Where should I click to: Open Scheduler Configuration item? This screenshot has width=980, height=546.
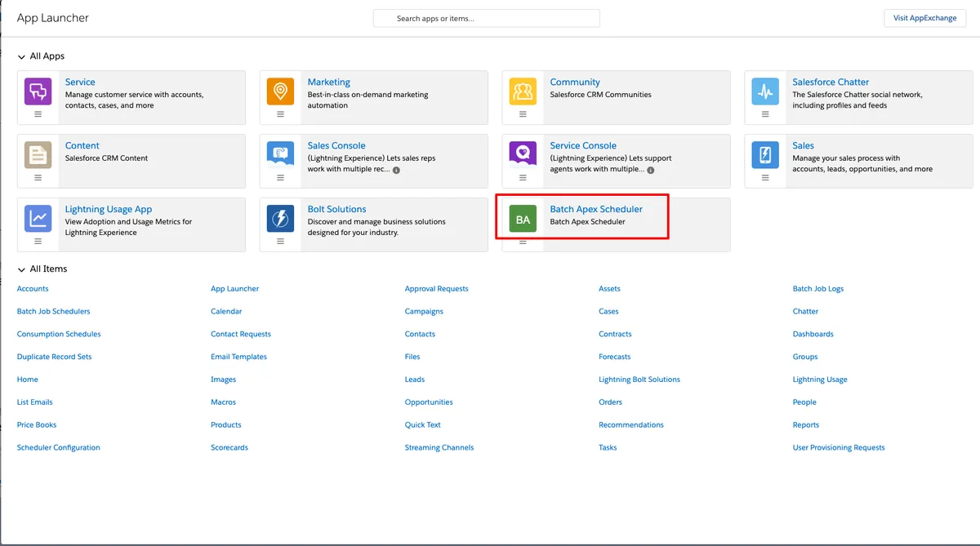[x=59, y=448]
